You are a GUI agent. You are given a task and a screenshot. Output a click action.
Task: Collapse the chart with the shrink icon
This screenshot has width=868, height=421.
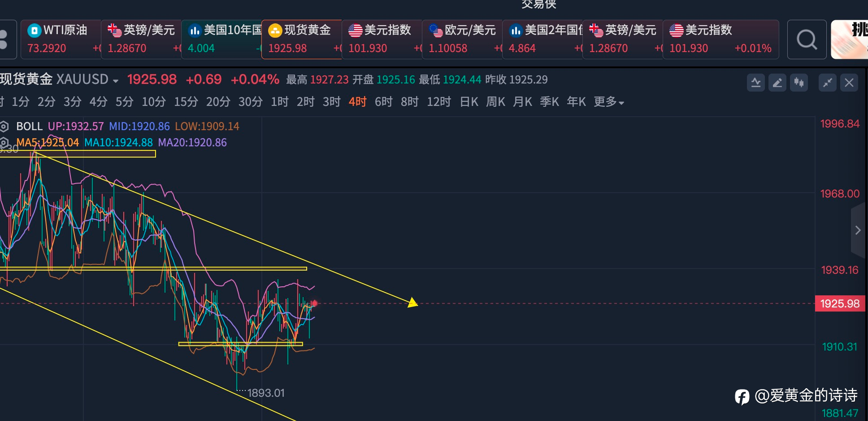[x=828, y=83]
